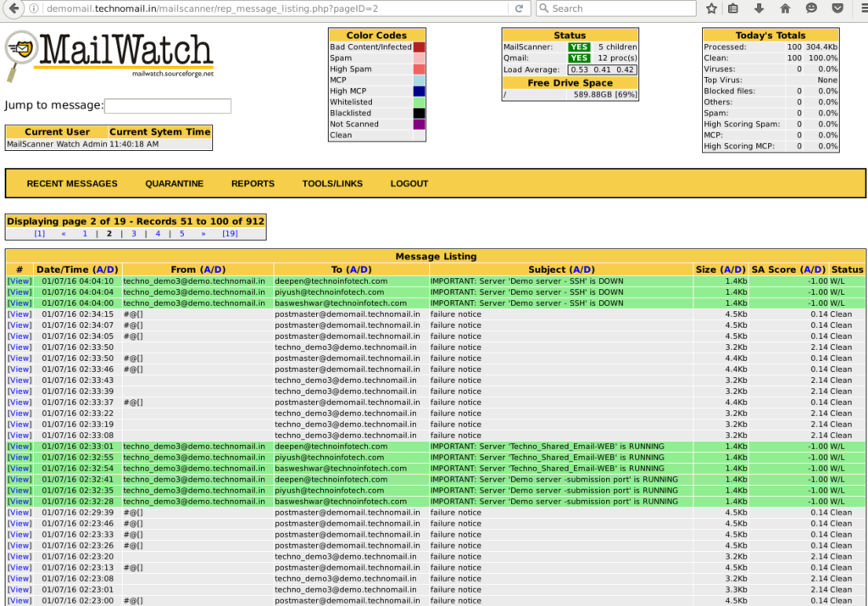Reload the page with refresh icon
Viewport: 868px width, 606px height.
click(x=519, y=8)
